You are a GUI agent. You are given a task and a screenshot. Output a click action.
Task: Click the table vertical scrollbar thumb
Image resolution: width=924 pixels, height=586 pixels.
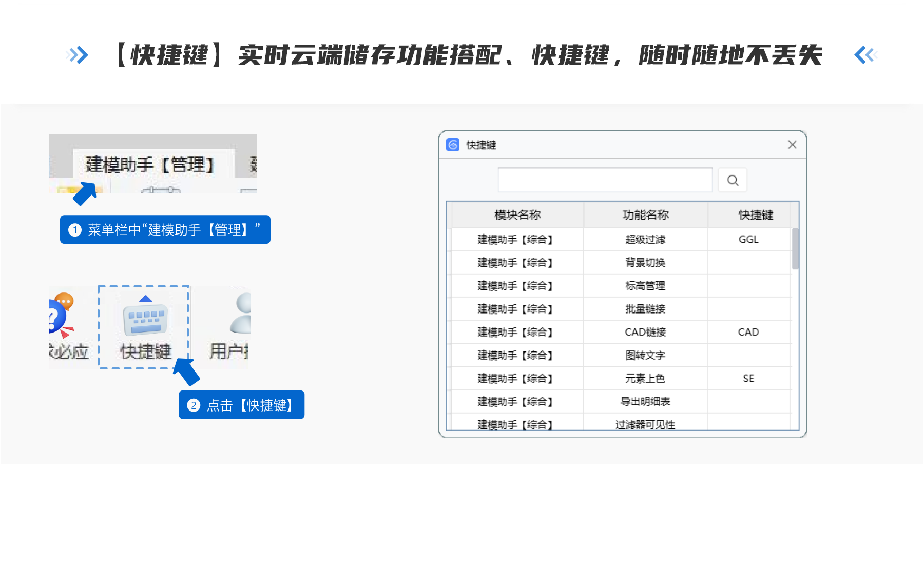click(x=795, y=249)
